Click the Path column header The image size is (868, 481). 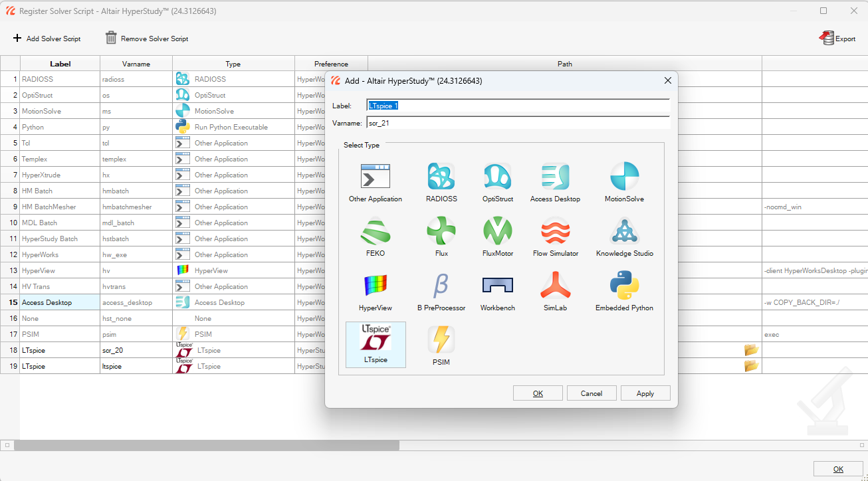click(x=564, y=64)
